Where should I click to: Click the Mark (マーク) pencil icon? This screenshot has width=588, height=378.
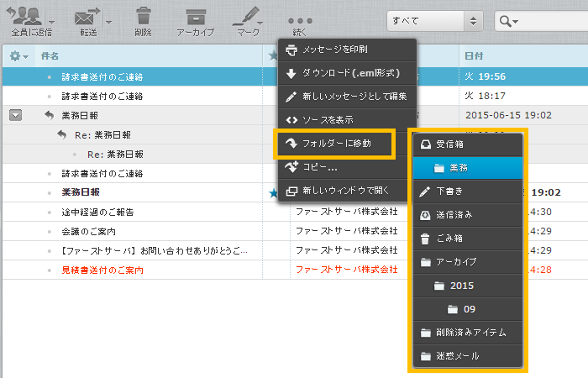pyautogui.click(x=246, y=17)
